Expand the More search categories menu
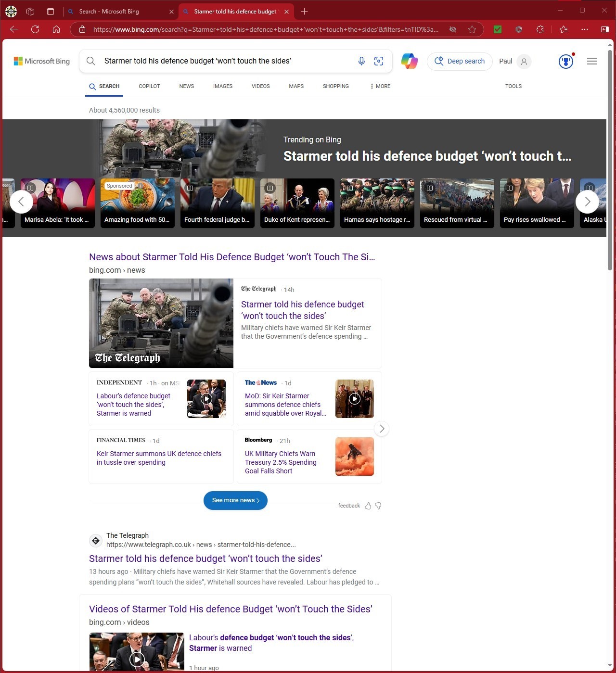Image resolution: width=616 pixels, height=673 pixels. 380,86
